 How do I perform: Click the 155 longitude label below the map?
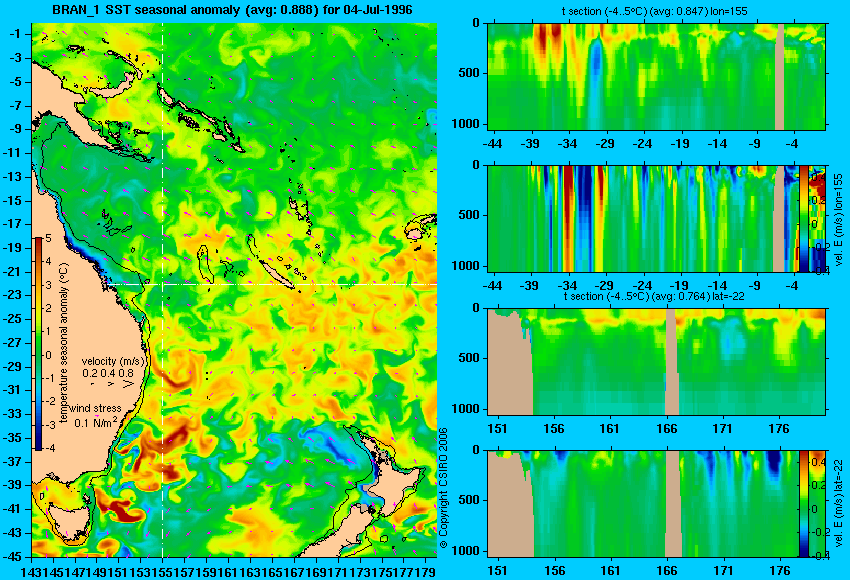[163, 571]
